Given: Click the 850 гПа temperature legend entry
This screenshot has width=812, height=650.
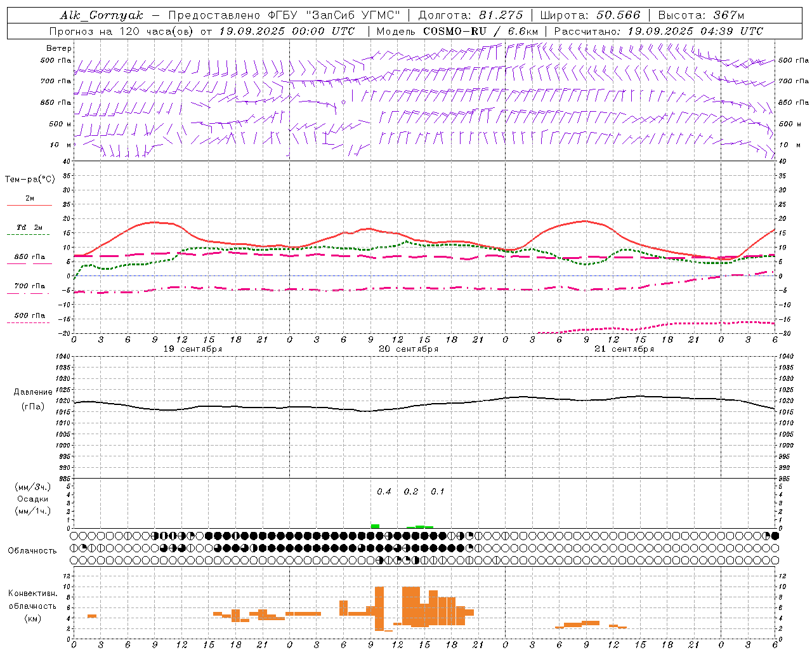Looking at the screenshot, I should tap(30, 257).
